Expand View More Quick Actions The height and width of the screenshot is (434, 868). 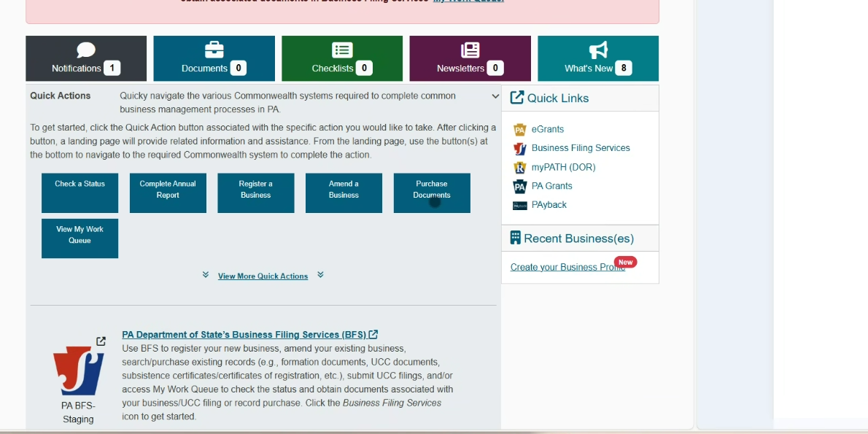(263, 276)
